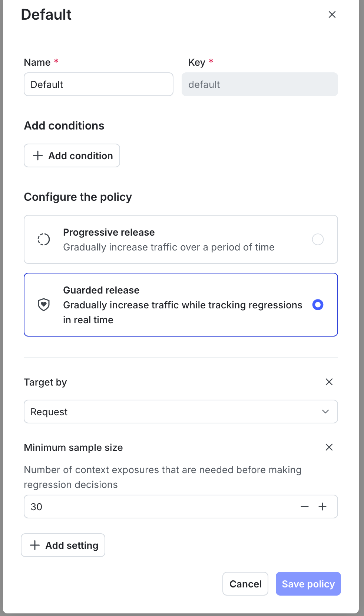Open the Target by Request dropdown
The image size is (364, 616).
tap(181, 412)
